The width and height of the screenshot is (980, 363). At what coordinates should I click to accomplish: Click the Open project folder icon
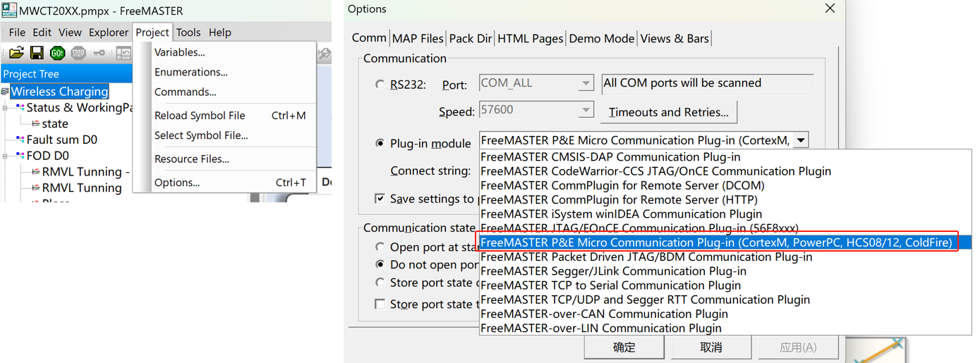pyautogui.click(x=16, y=53)
